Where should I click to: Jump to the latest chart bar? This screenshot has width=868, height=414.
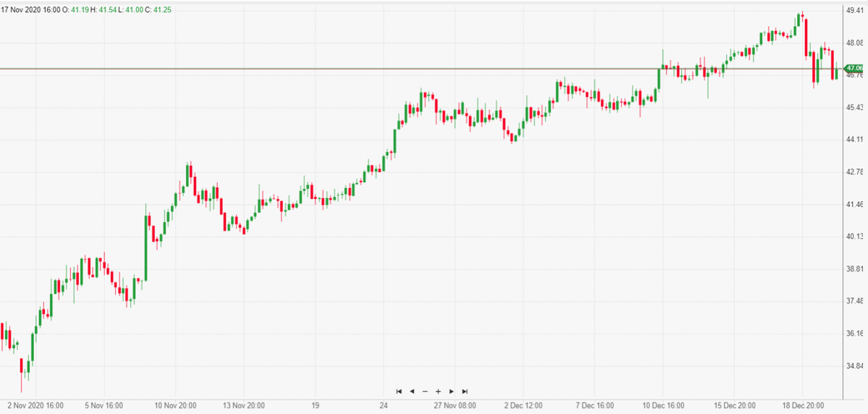(x=465, y=392)
